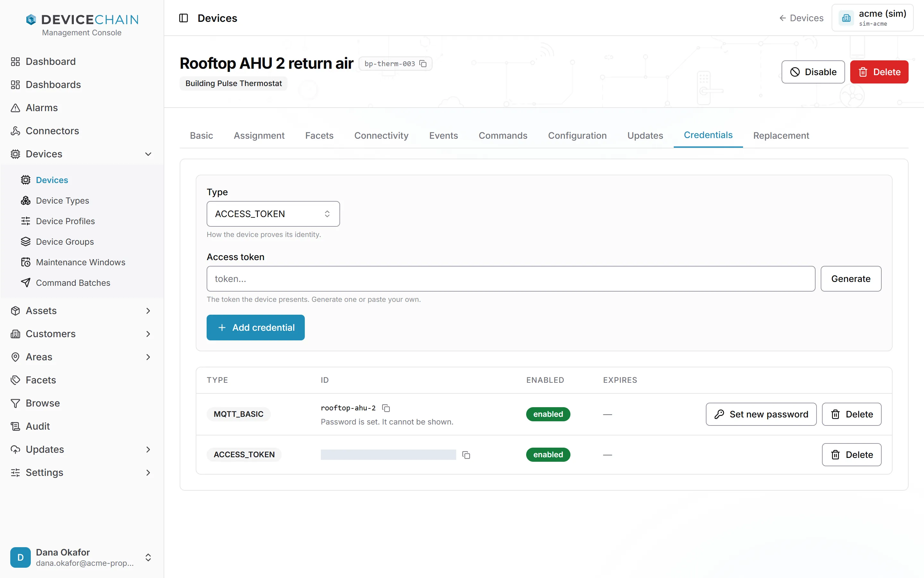Click the Add credential button
This screenshot has width=924, height=578.
pyautogui.click(x=255, y=328)
